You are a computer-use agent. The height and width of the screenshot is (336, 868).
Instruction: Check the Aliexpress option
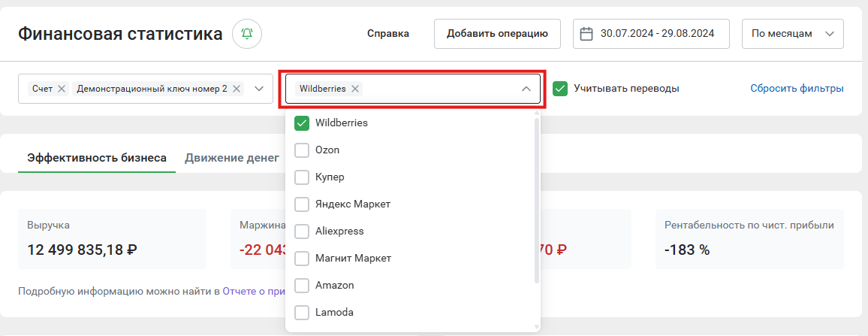(302, 232)
